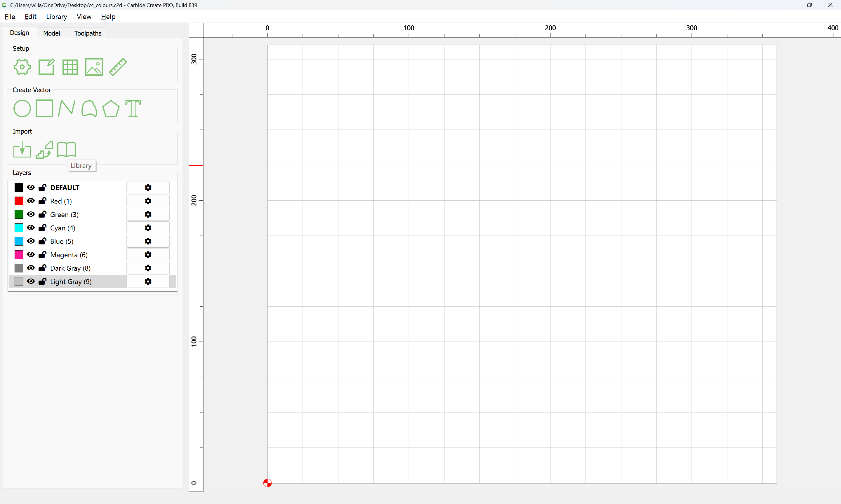Click the red origin marker on canvas
Screen dimensions: 841x504
[267, 483]
